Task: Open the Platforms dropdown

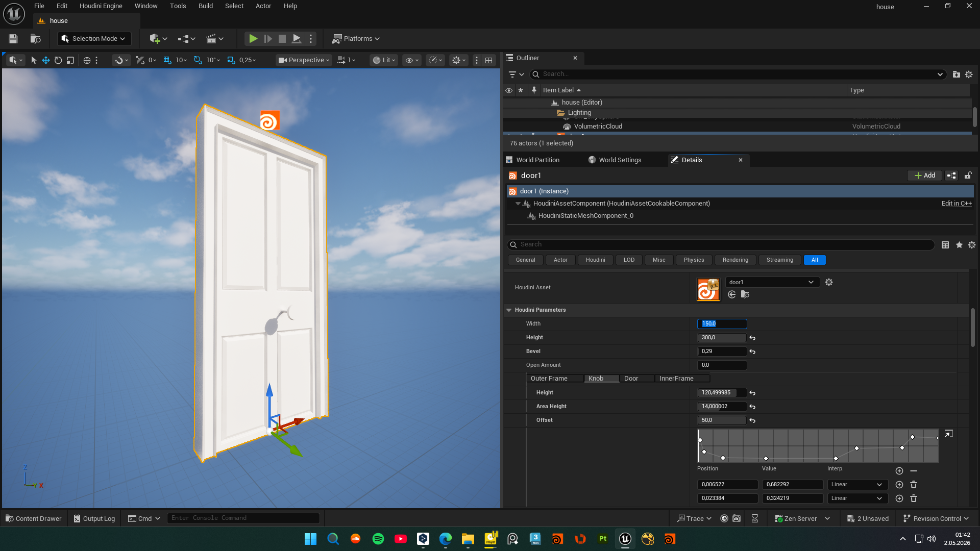Action: click(x=356, y=39)
